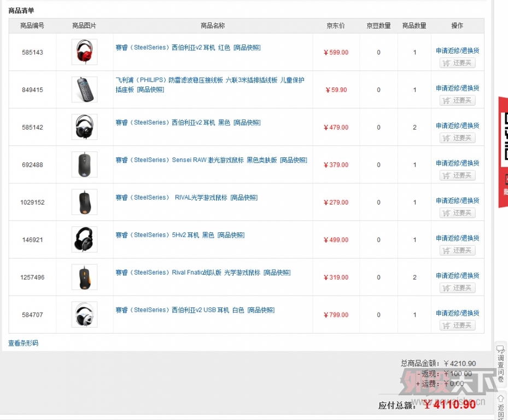508x420 pixels.
Task: View 商品快照 for the Rival Fnatic mouse
Action: tap(277, 272)
